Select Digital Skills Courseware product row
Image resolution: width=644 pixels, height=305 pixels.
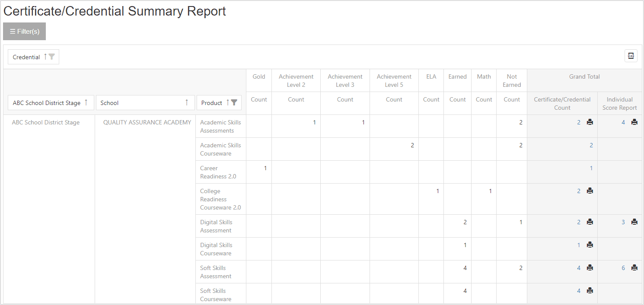pyautogui.click(x=220, y=249)
